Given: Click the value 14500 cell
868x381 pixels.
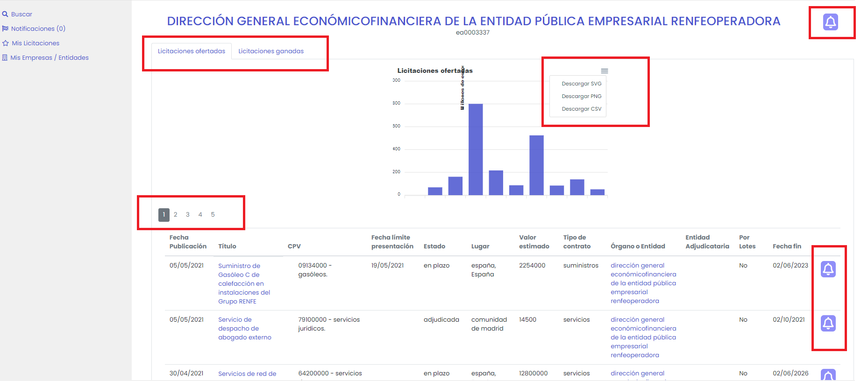Looking at the screenshot, I should click(x=527, y=319).
